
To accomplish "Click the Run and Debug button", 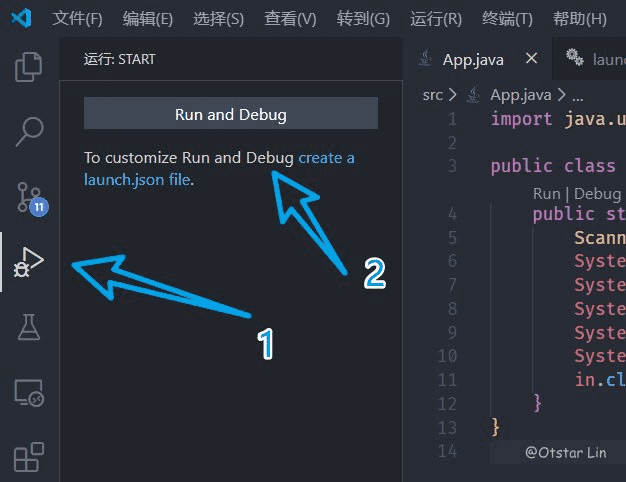I will [230, 114].
